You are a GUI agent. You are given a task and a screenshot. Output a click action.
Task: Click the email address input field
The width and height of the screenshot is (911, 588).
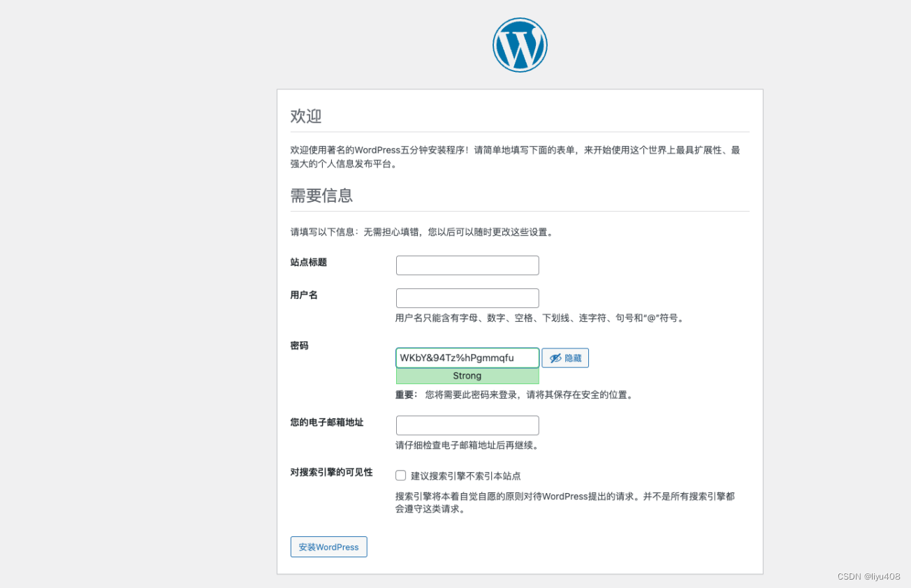(467, 425)
